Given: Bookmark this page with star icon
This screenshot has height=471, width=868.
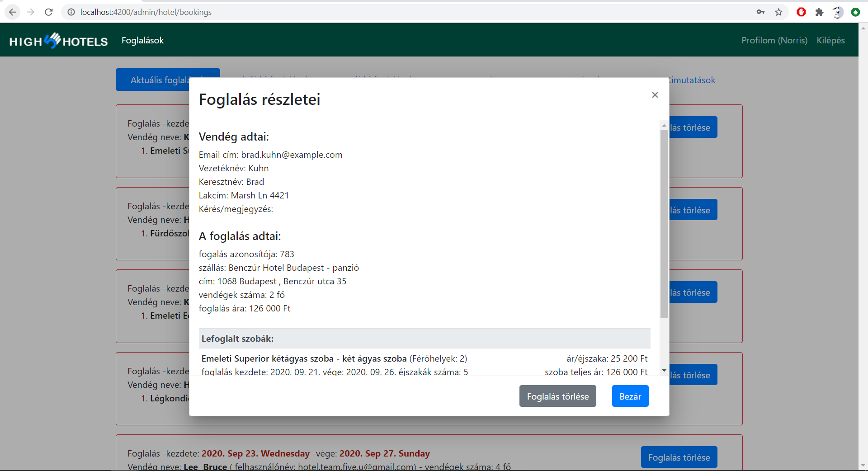Looking at the screenshot, I should click(778, 12).
